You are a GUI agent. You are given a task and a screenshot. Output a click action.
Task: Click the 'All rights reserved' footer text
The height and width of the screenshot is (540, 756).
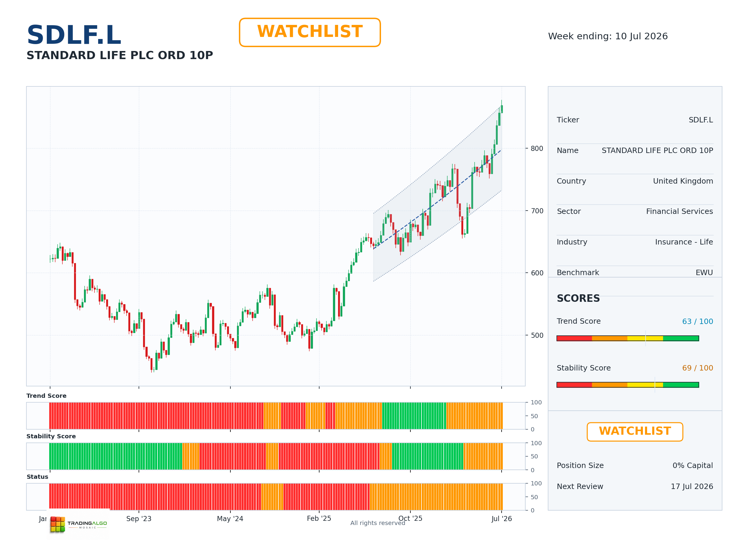tap(378, 523)
